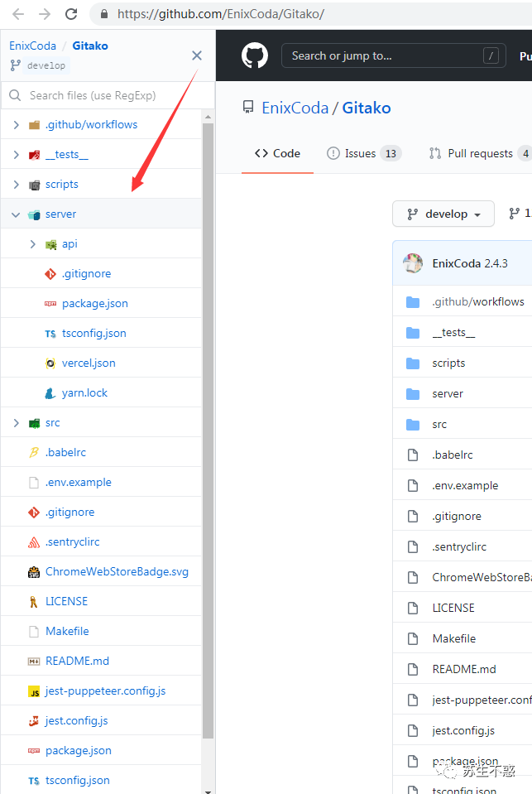Viewport: 532px width, 794px height.
Task: Click the magnifier icon in sidebar search
Action: click(15, 95)
